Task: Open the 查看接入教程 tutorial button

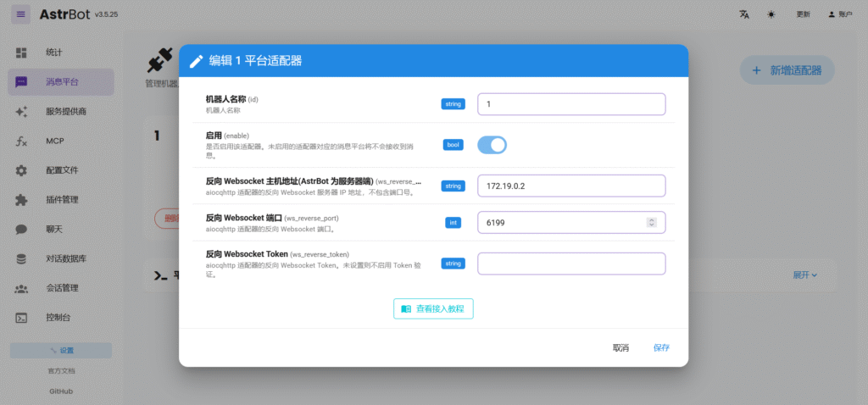Action: [433, 309]
